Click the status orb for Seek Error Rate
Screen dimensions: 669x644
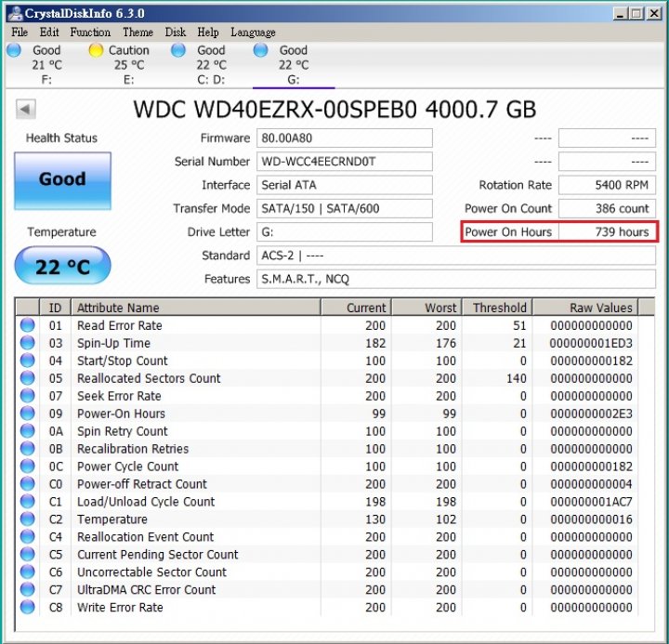pos(27,396)
